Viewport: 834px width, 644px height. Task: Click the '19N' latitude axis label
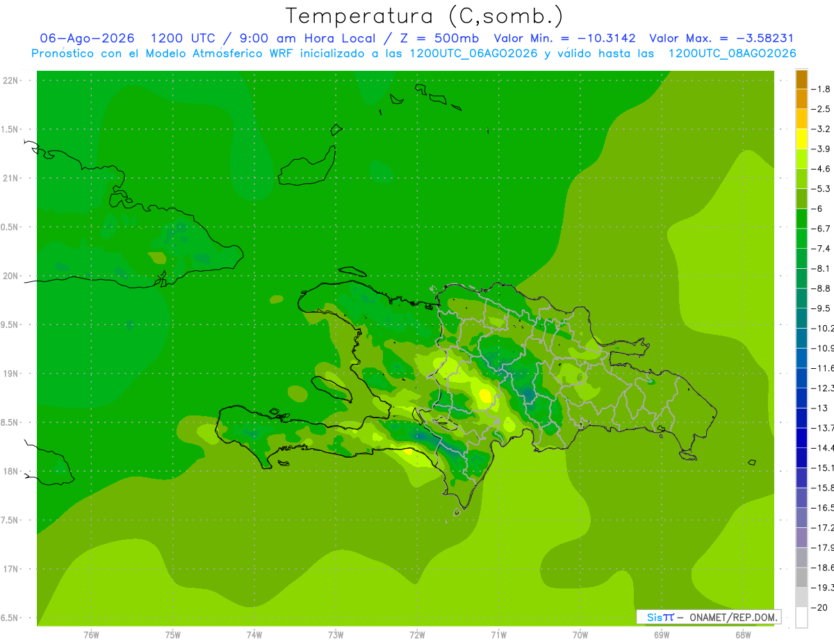(x=10, y=374)
